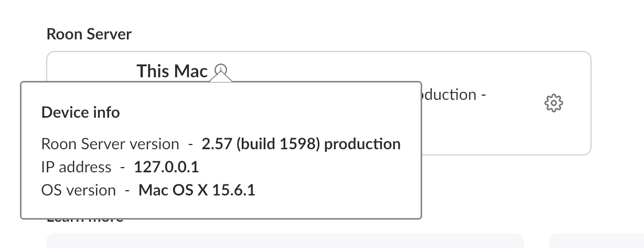Click the "OS version" label
Image resolution: width=644 pixels, height=248 pixels.
pos(79,190)
